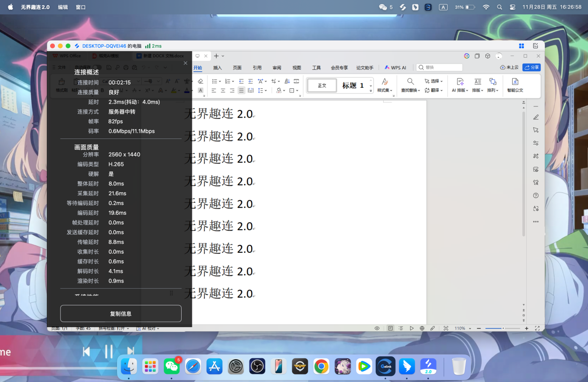This screenshot has height=382, width=588.
Task: Click the sort icon in ribbon
Action: [x=287, y=81]
